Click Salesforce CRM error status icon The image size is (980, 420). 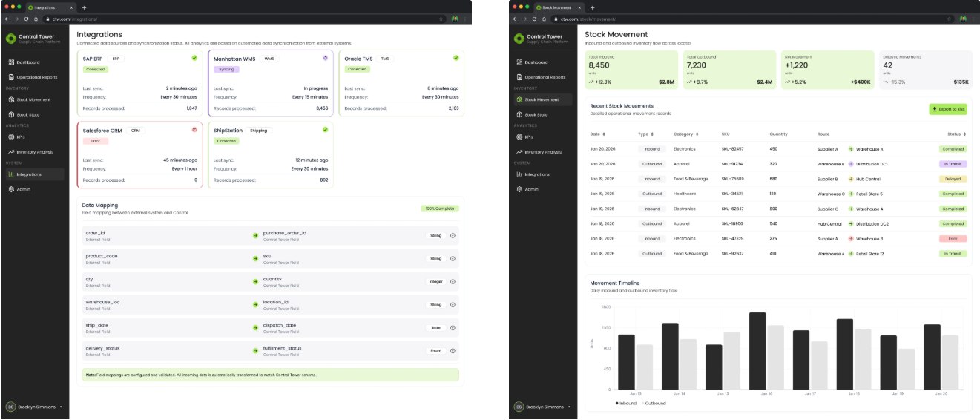click(195, 130)
